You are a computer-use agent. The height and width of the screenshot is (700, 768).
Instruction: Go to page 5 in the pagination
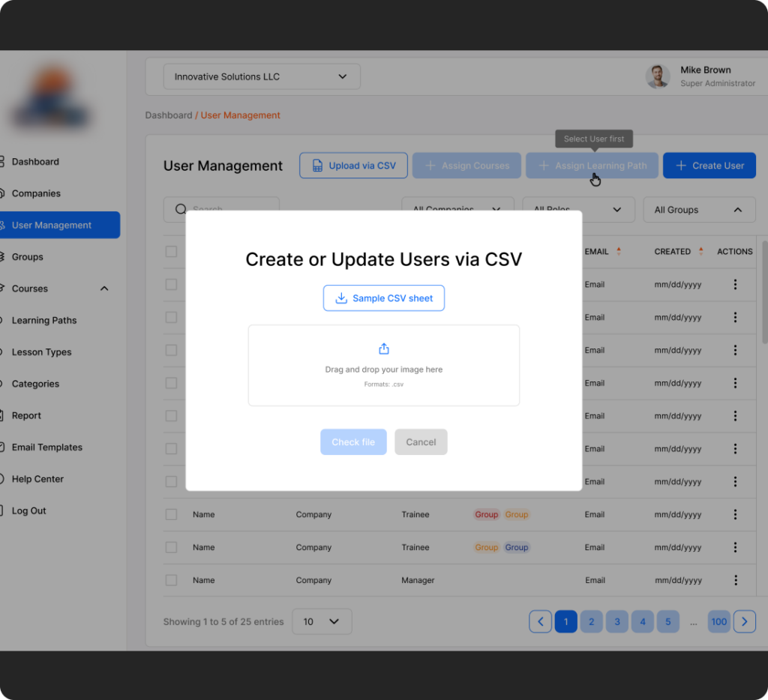coord(668,621)
